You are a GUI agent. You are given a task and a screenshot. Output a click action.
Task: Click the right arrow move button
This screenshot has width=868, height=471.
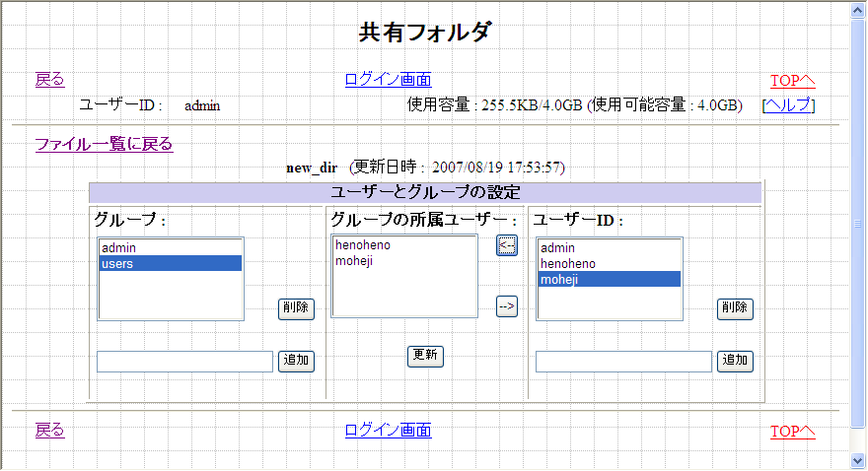coord(506,306)
